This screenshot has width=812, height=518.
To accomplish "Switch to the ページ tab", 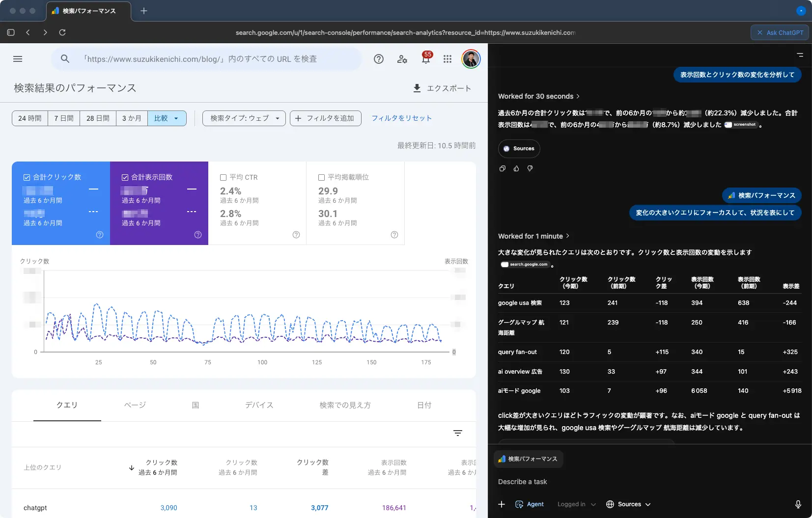I will tap(135, 405).
